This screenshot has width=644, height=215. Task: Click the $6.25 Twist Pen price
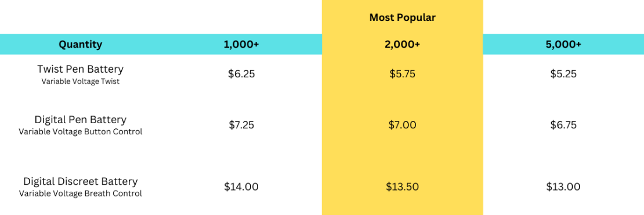(x=241, y=74)
